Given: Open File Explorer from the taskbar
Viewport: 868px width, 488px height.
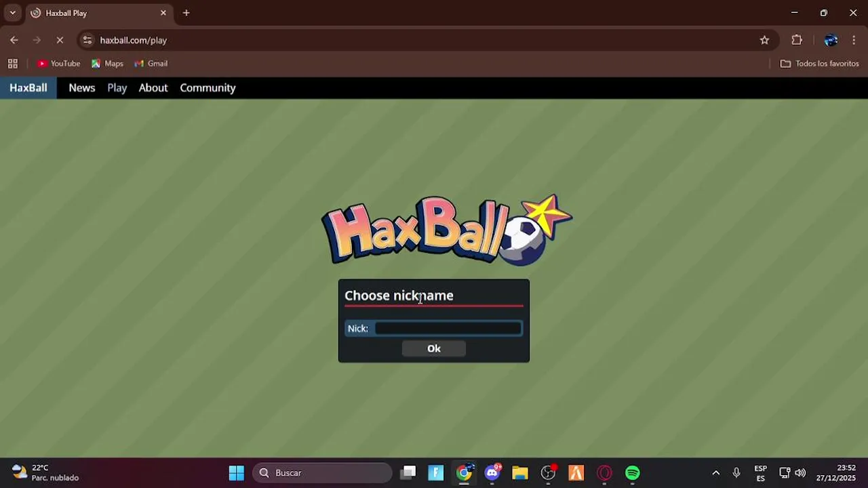Looking at the screenshot, I should 520,473.
